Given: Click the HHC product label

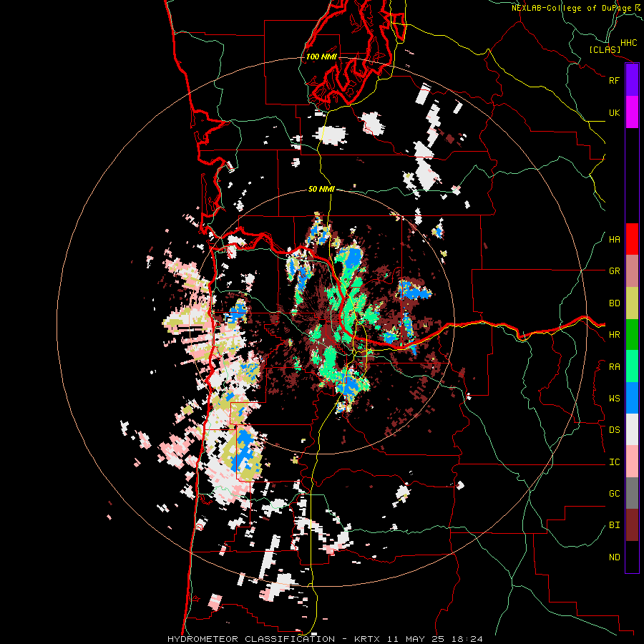Looking at the screenshot, I should [x=628, y=43].
